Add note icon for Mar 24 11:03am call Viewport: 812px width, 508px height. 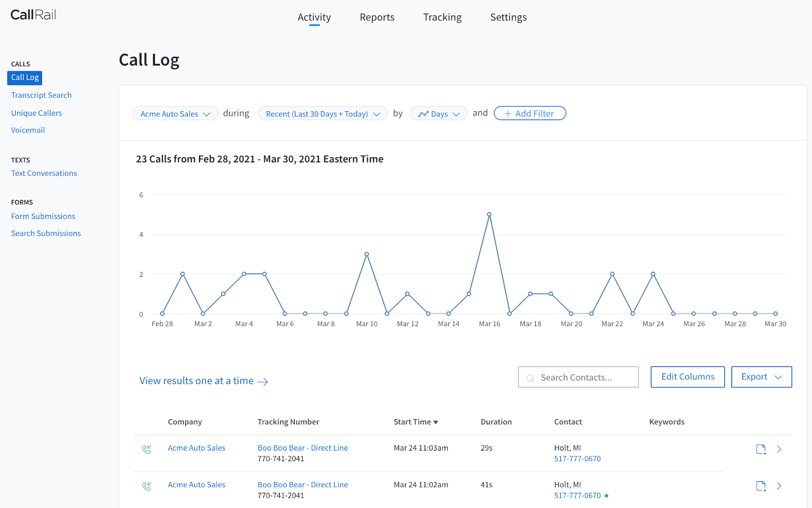tap(761, 449)
